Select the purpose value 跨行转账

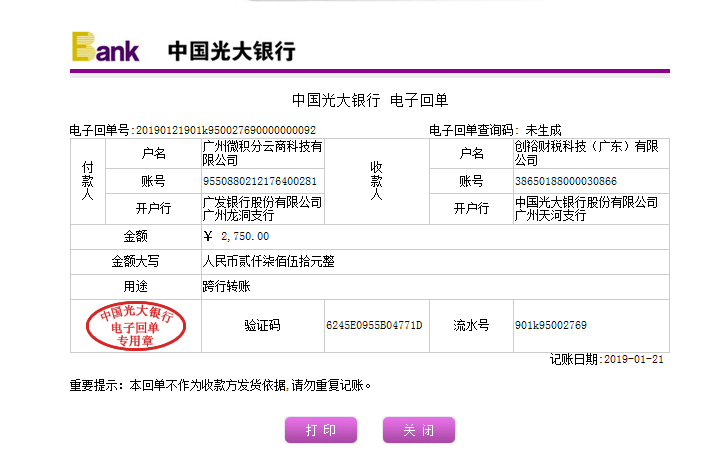(x=227, y=286)
